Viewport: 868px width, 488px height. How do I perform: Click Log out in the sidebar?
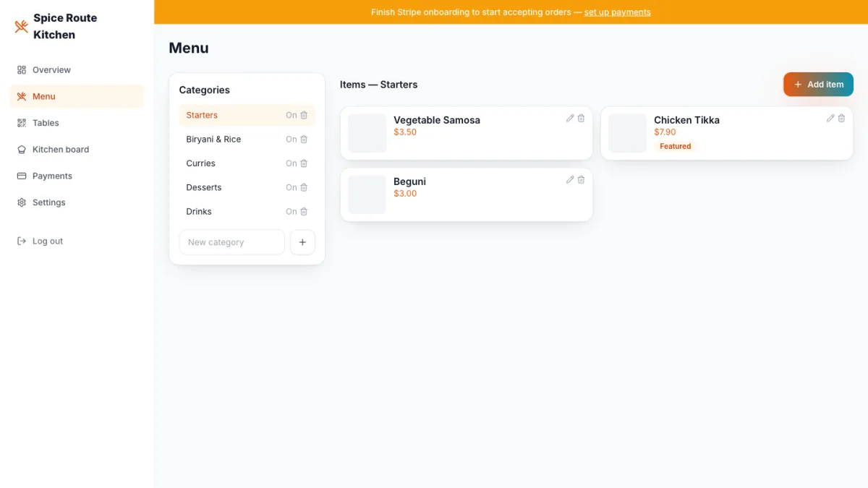click(x=77, y=241)
